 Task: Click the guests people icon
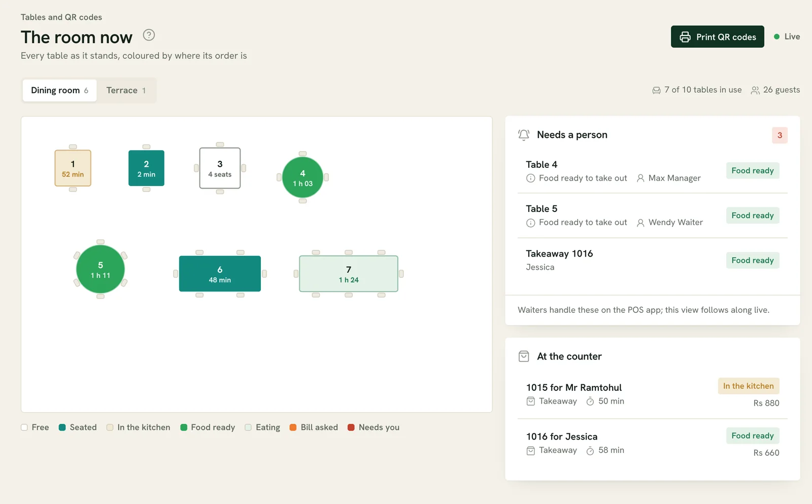(755, 90)
